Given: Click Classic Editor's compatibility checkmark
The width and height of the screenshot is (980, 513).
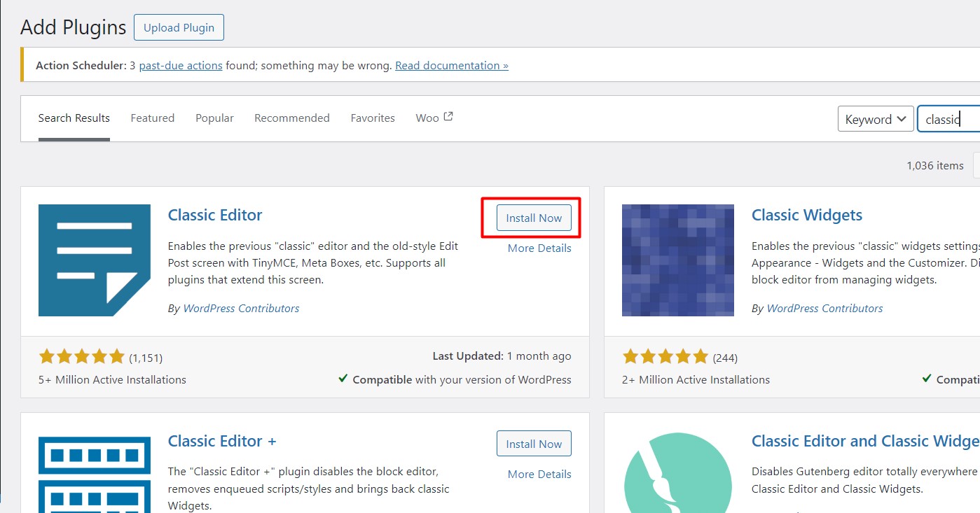Looking at the screenshot, I should 343,379.
